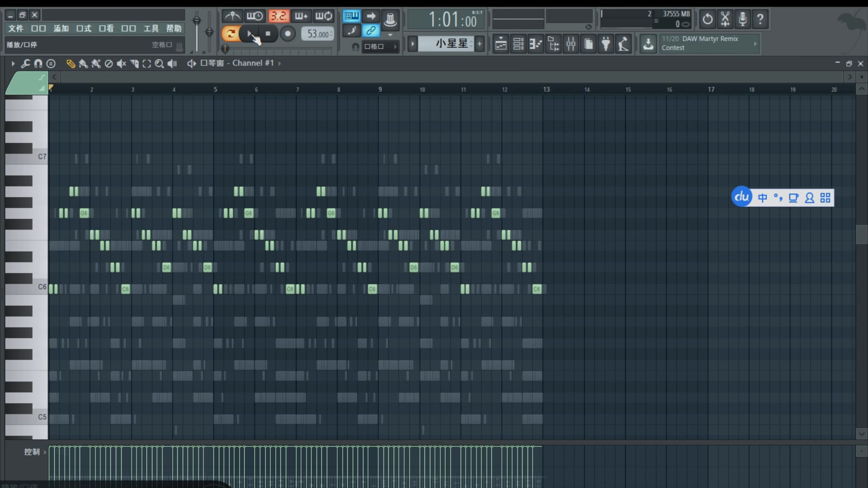Open the global snap selector dropdown
868x488 pixels.
pos(380,47)
